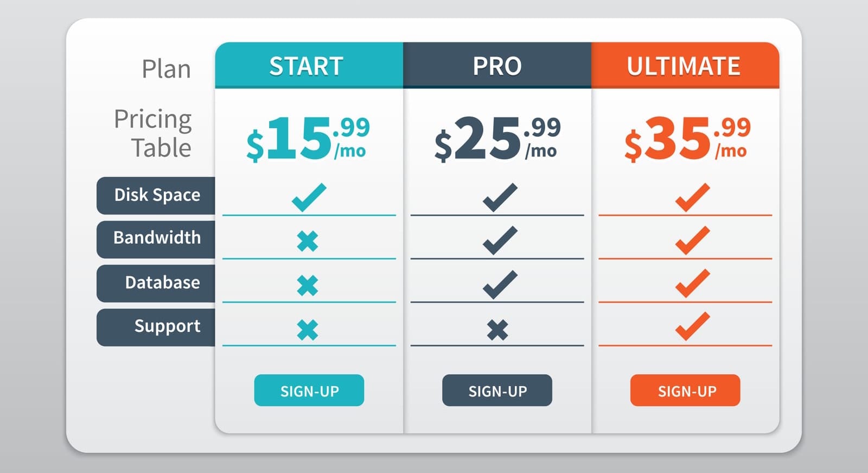Select the PRO plan header tab
The height and width of the screenshot is (473, 868).
tap(497, 66)
